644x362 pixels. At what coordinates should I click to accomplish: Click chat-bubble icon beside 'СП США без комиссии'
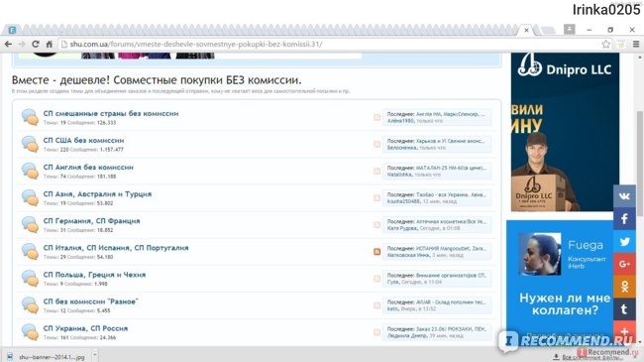(x=30, y=144)
